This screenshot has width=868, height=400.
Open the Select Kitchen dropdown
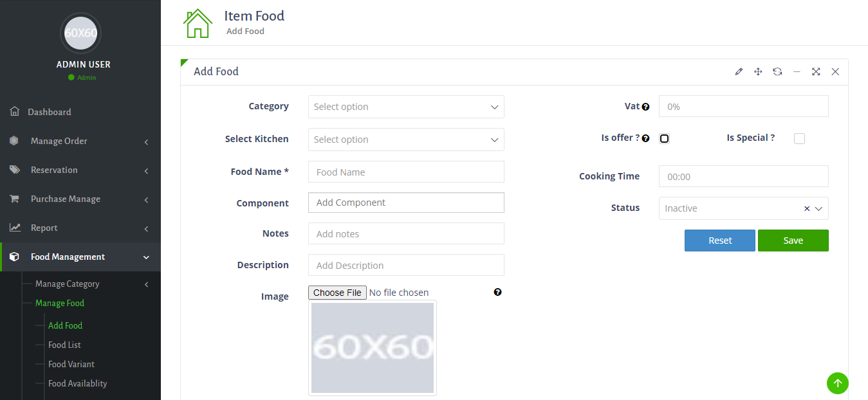405,140
